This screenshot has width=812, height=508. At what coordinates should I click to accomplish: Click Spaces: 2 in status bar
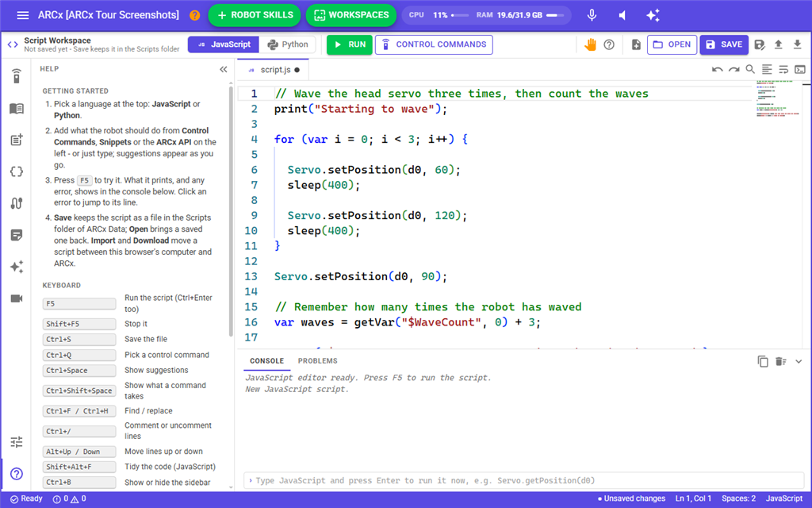click(738, 498)
